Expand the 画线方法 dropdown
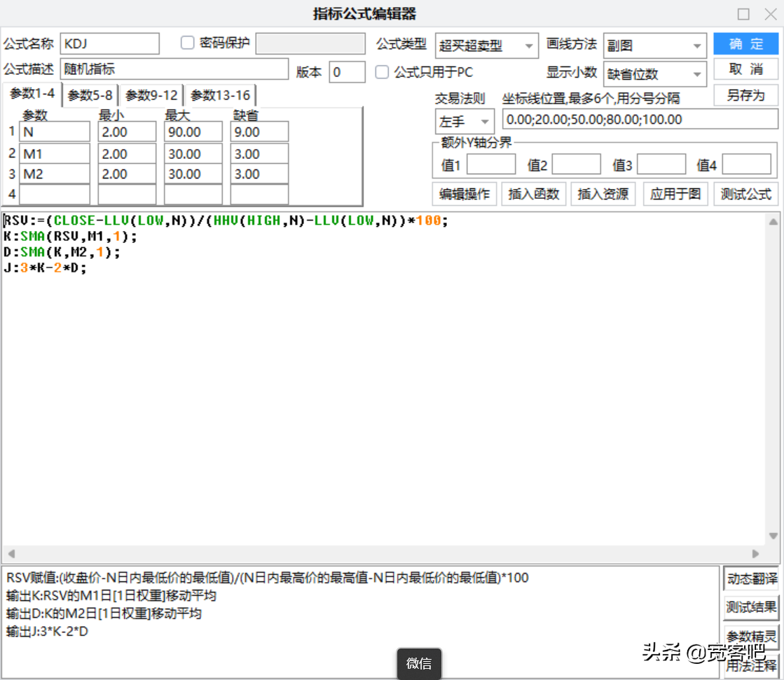The image size is (784, 680). 655,46
